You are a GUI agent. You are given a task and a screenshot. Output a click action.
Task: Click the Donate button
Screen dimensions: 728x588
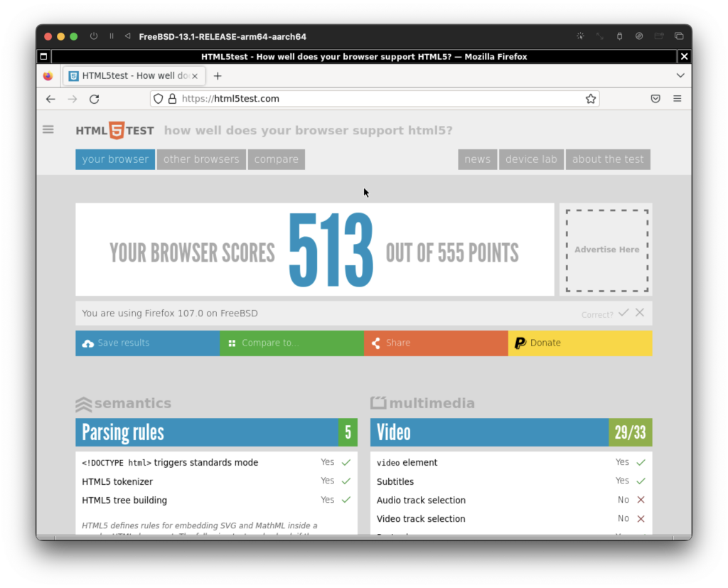click(580, 343)
